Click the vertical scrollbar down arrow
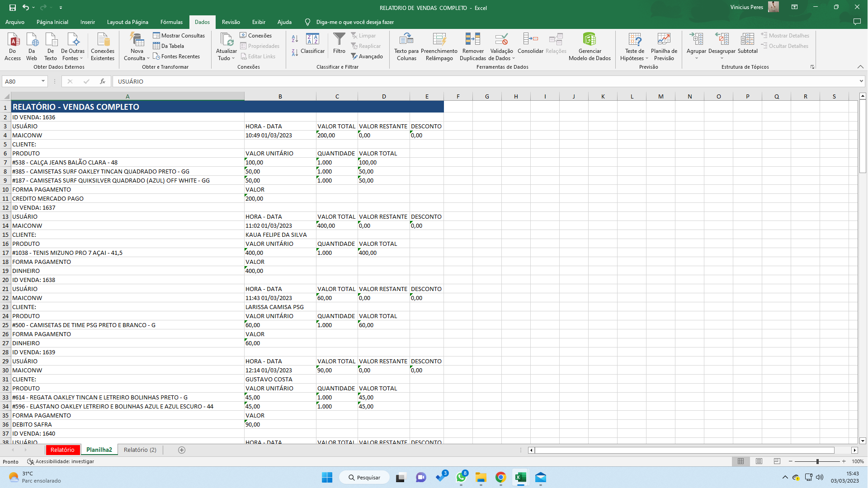Viewport: 868px width, 488px height. 863,441
